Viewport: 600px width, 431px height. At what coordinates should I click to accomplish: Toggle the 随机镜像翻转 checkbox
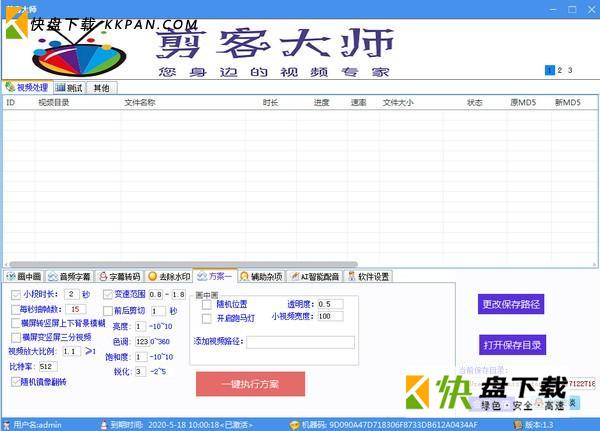pyautogui.click(x=16, y=382)
